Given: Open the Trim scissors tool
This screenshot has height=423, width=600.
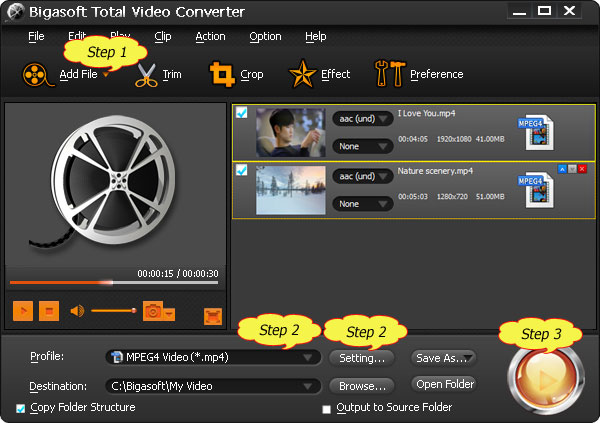Looking at the screenshot, I should (x=146, y=75).
